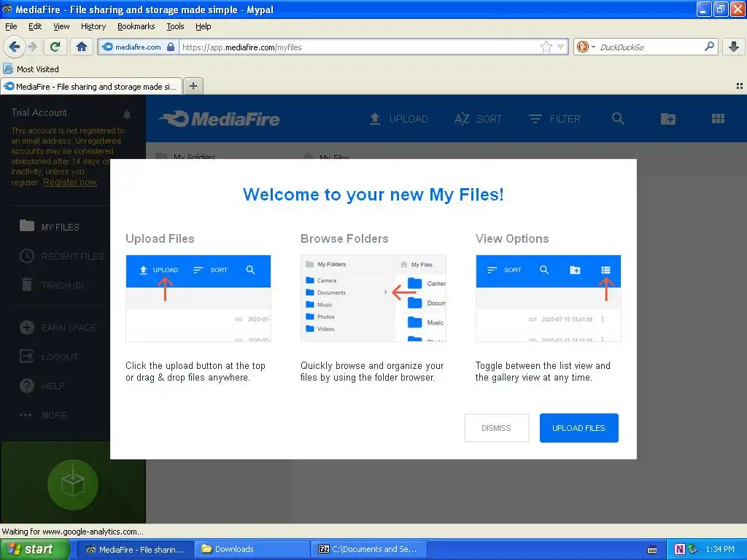747x560 pixels.
Task: Click the notification bell beside Trial Account
Action: tap(127, 114)
